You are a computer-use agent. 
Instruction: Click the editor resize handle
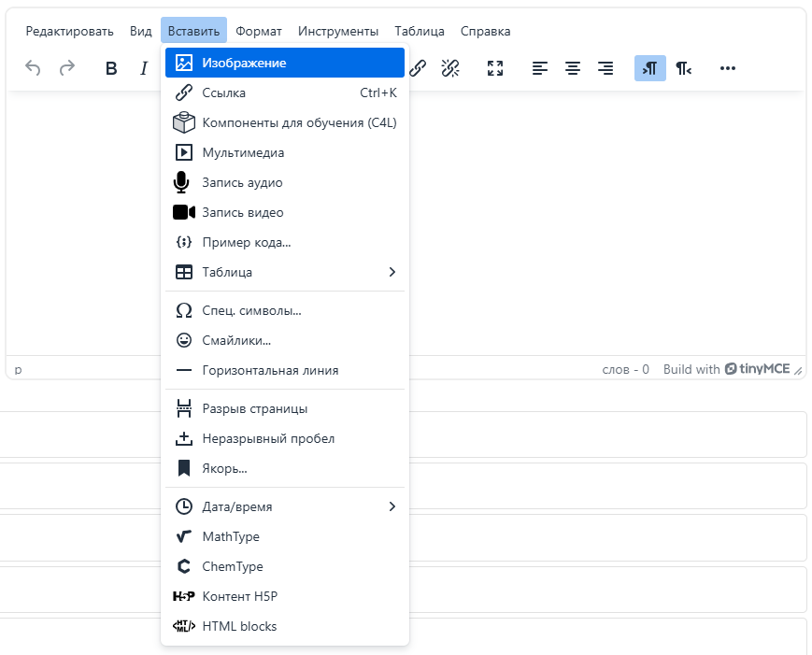(x=799, y=371)
